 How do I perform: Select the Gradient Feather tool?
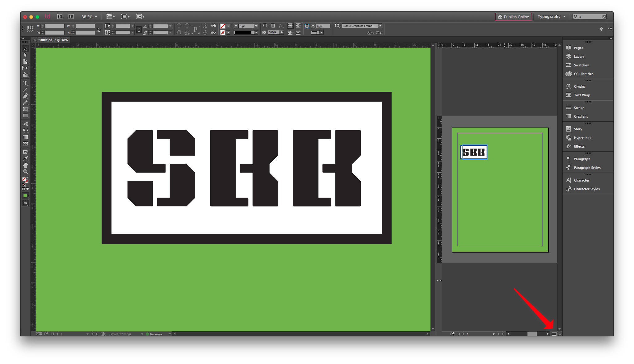tap(25, 144)
